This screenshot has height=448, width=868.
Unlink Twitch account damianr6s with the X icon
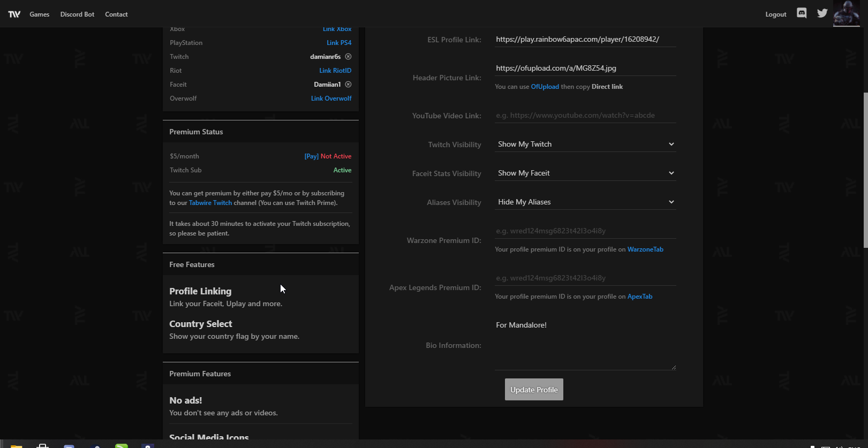click(348, 57)
